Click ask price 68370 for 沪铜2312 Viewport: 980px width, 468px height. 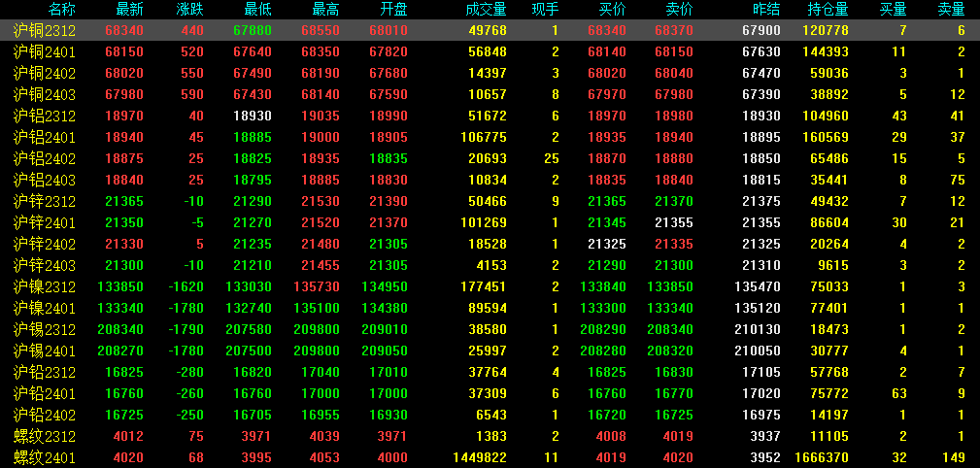pos(674,31)
